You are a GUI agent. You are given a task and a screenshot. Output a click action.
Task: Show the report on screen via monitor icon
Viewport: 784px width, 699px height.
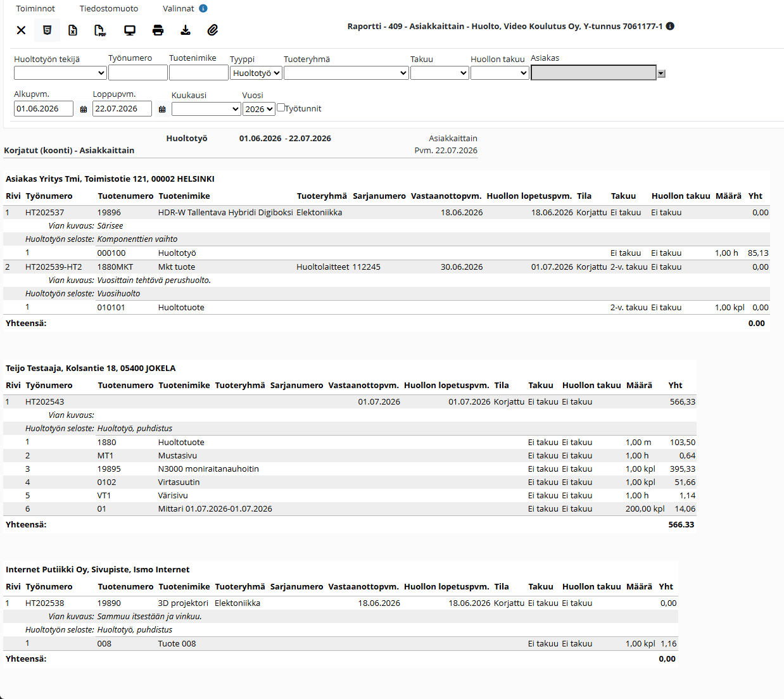tap(130, 30)
